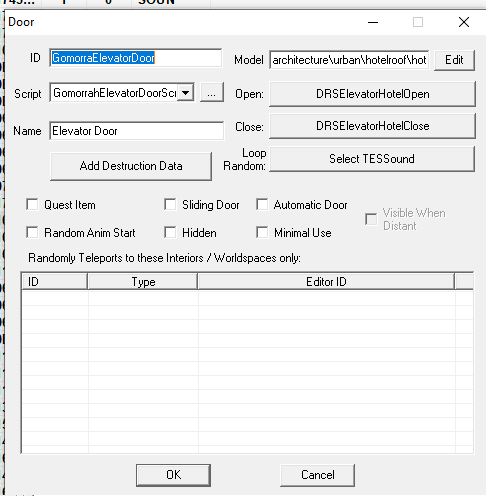The image size is (486, 496).
Task: Enable Random Anim Start checkbox
Action: click(32, 232)
